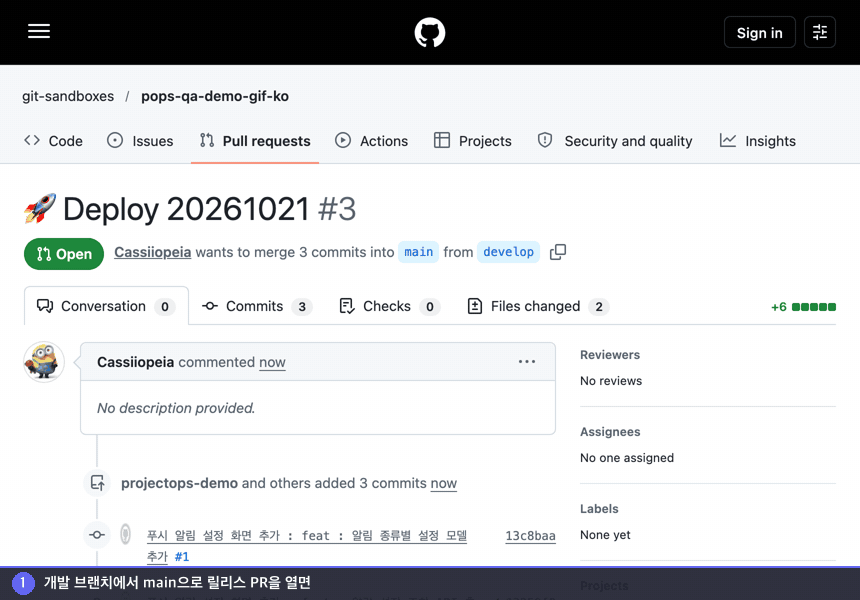Open the appearance settings sliders icon
The image size is (860, 600).
(819, 32)
